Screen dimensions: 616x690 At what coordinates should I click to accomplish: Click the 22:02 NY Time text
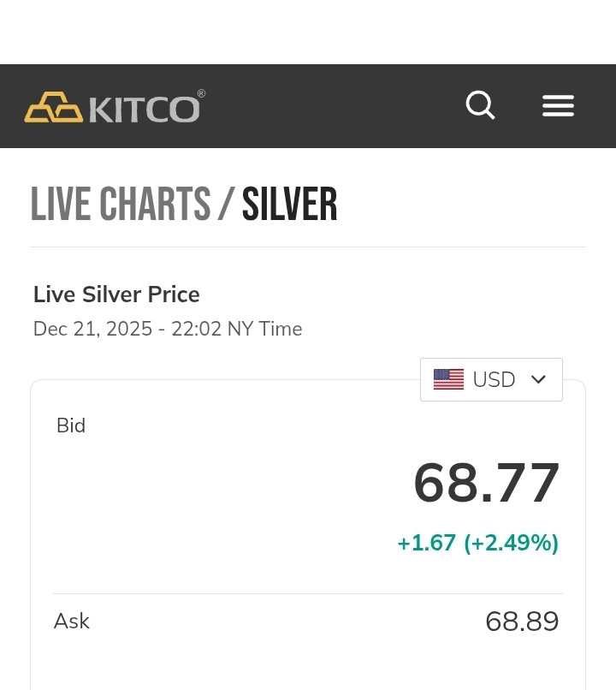237,329
